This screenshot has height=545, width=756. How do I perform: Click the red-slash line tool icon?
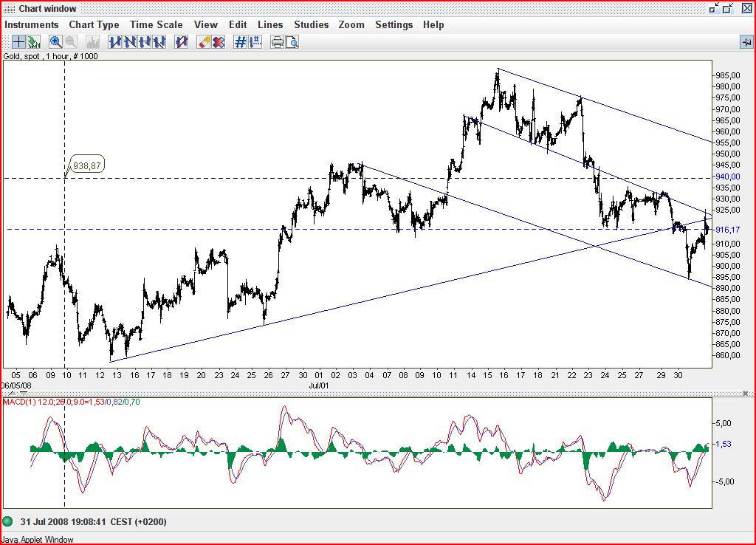pyautogui.click(x=182, y=42)
